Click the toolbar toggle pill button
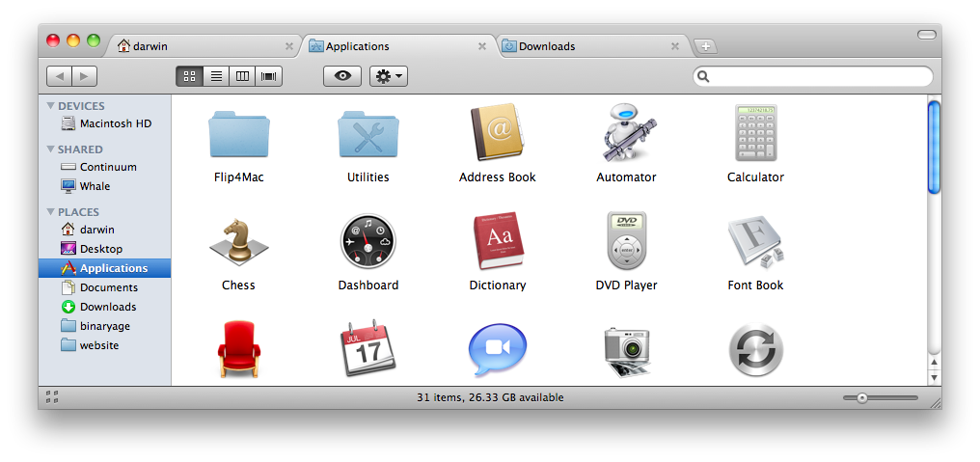This screenshot has height=462, width=980. click(926, 35)
